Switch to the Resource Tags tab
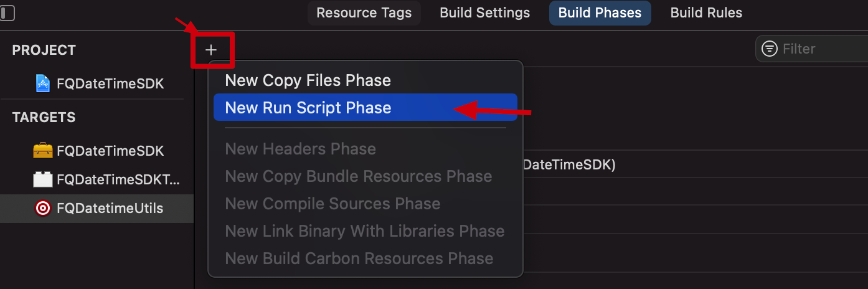The width and height of the screenshot is (868, 289). 364,13
